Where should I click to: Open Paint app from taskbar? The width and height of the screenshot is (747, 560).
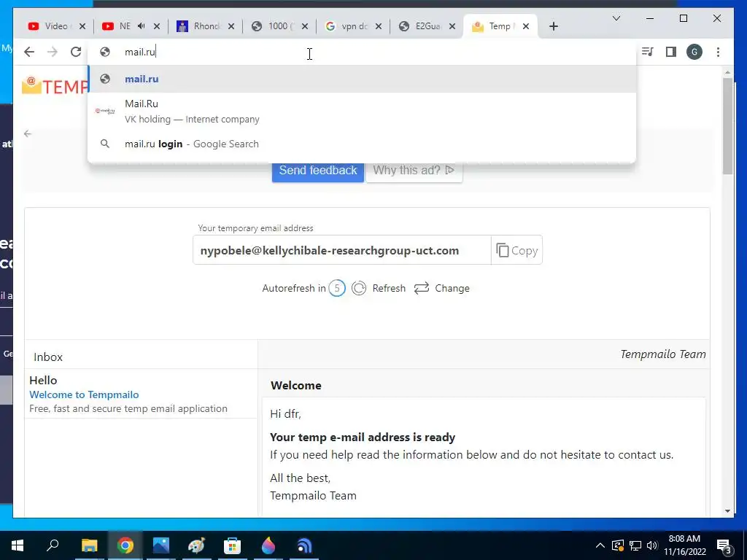tap(196, 545)
